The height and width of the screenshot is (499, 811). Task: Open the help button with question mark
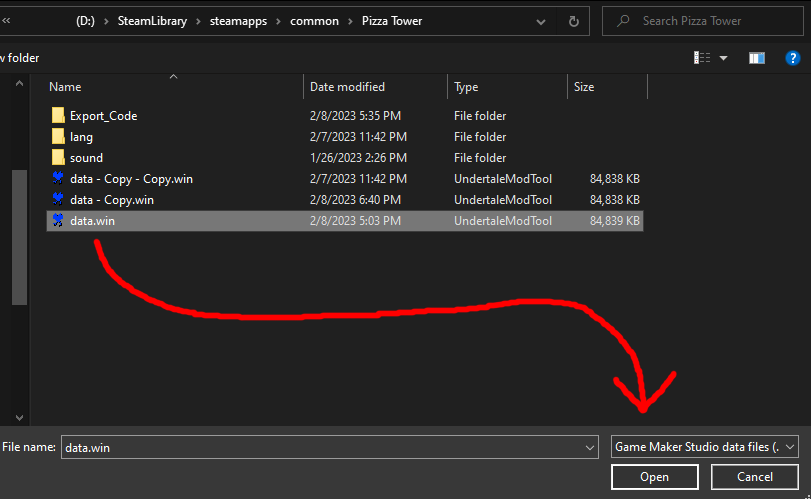point(792,58)
